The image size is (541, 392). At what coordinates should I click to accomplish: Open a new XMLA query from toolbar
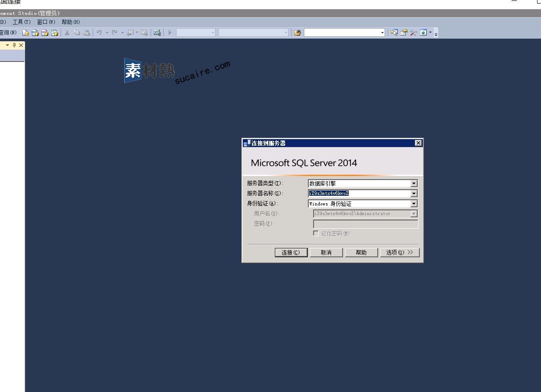(54, 32)
